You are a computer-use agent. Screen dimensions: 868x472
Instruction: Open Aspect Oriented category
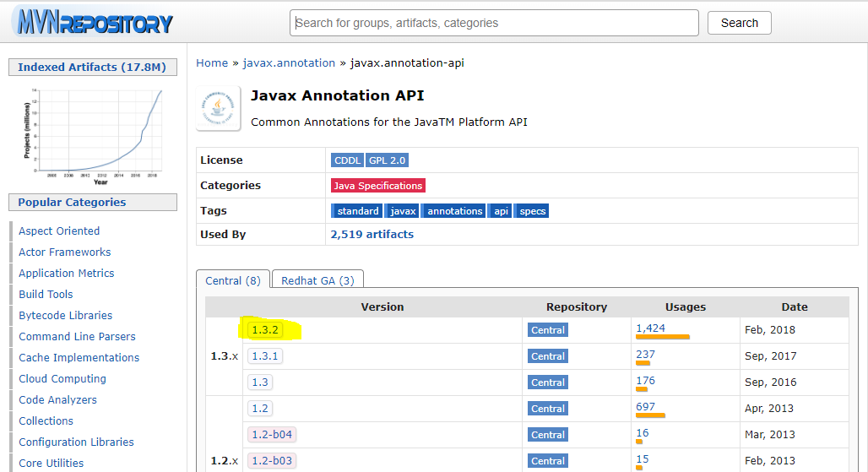(x=59, y=231)
